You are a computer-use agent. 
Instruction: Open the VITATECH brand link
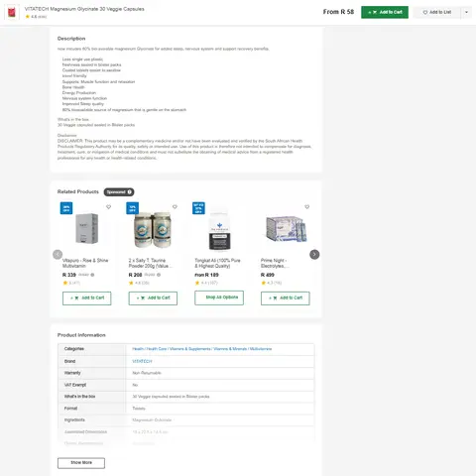142,361
